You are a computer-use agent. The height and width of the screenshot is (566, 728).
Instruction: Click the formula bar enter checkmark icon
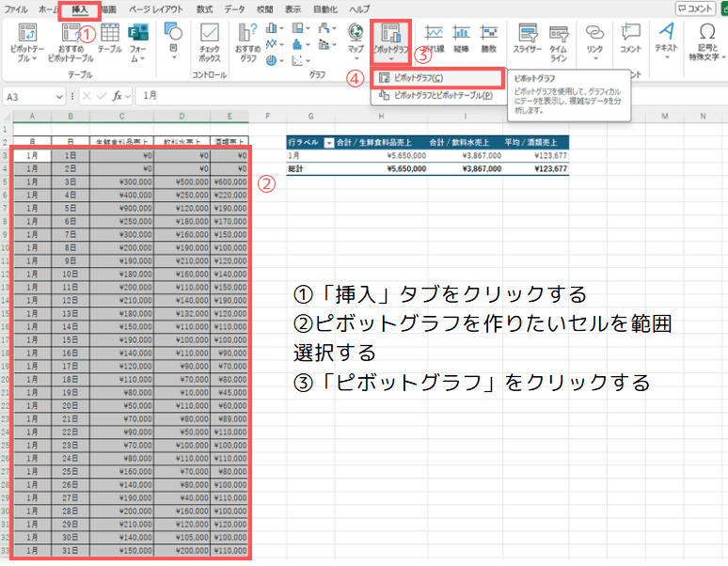pyautogui.click(x=102, y=96)
